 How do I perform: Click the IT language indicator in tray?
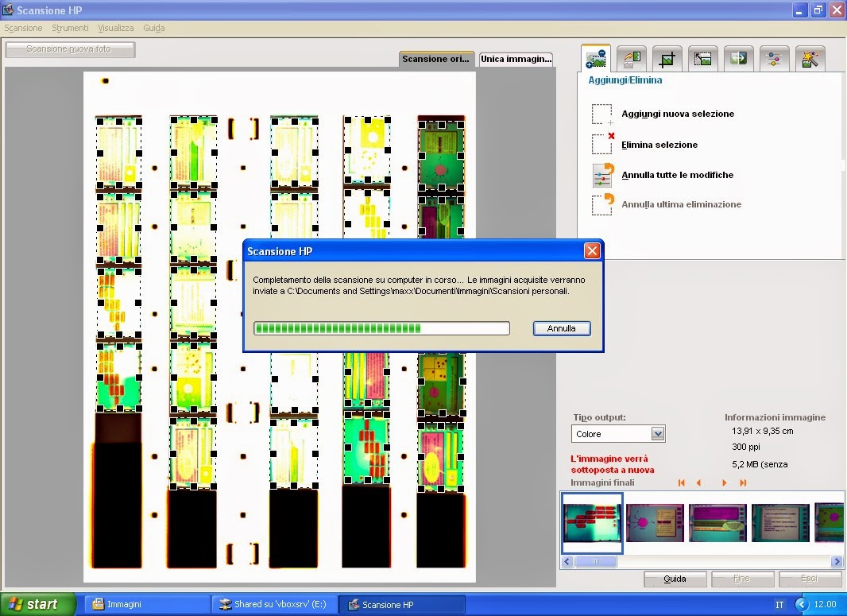779,605
